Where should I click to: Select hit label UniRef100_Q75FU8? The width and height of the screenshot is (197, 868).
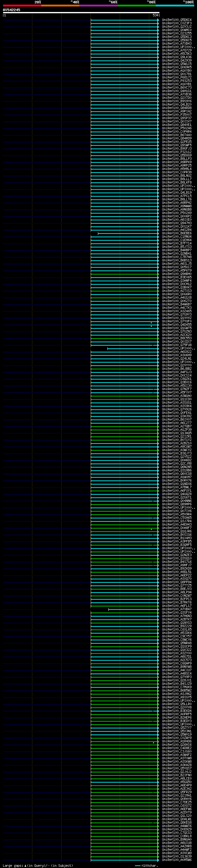pyautogui.click(x=176, y=345)
